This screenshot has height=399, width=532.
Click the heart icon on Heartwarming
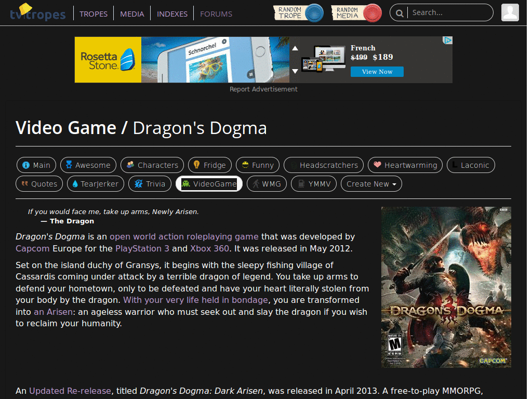coord(377,165)
